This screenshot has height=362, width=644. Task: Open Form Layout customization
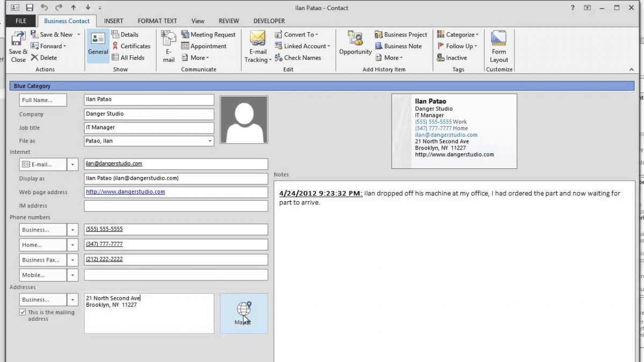[x=499, y=47]
